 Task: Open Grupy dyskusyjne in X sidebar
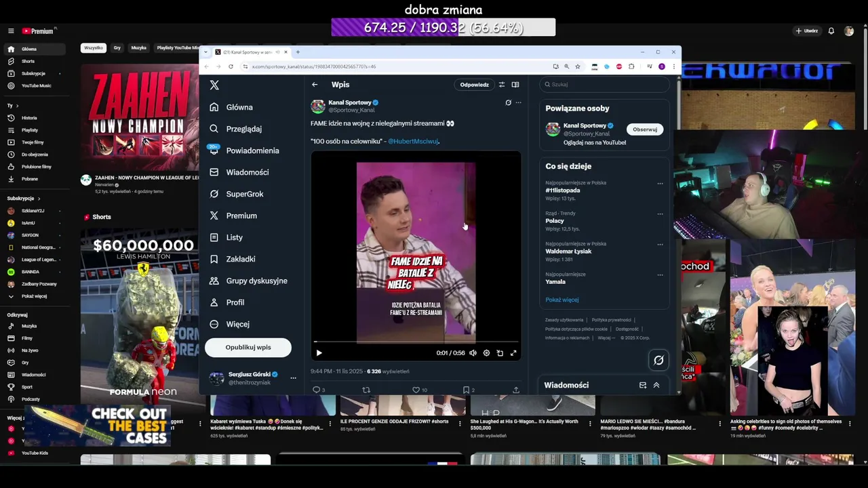249,281
